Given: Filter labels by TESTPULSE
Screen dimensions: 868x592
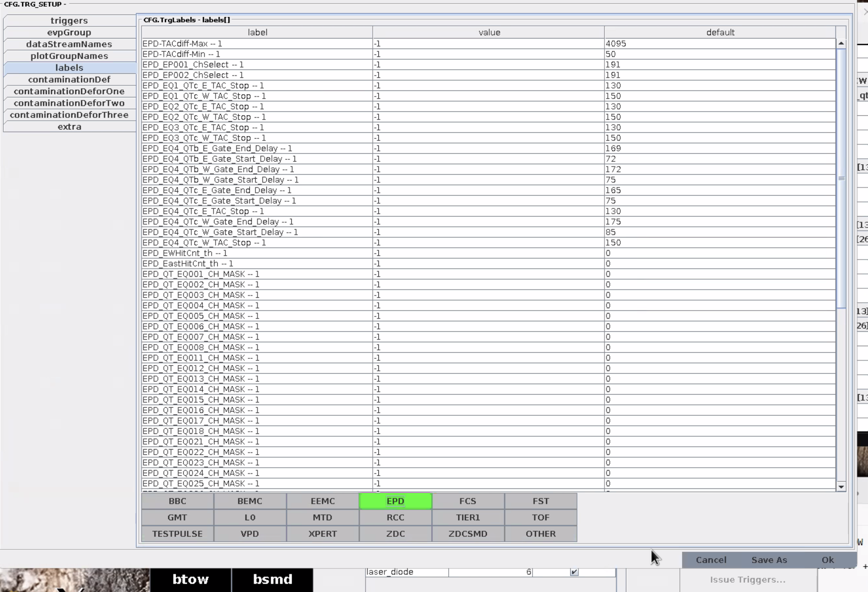Looking at the screenshot, I should point(178,534).
